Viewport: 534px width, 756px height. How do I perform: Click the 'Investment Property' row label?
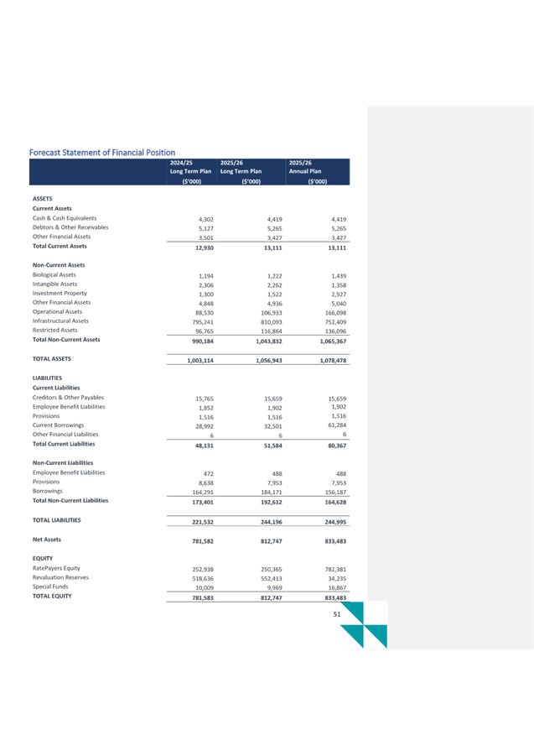click(x=60, y=293)
